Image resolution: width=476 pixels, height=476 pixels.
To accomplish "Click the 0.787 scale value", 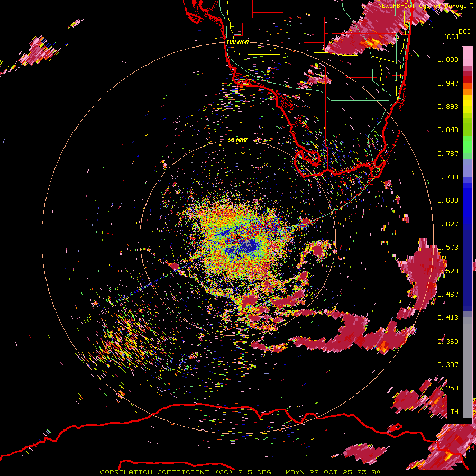I will 448,153.
